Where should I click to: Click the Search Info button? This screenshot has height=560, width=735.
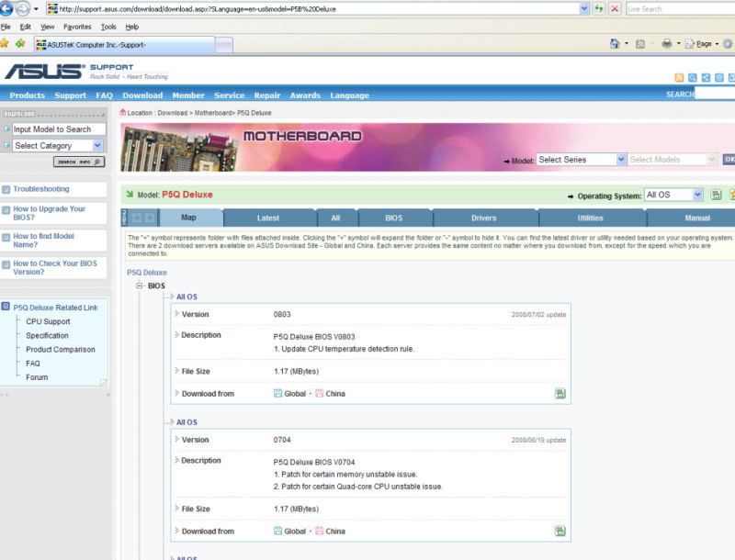(x=79, y=162)
